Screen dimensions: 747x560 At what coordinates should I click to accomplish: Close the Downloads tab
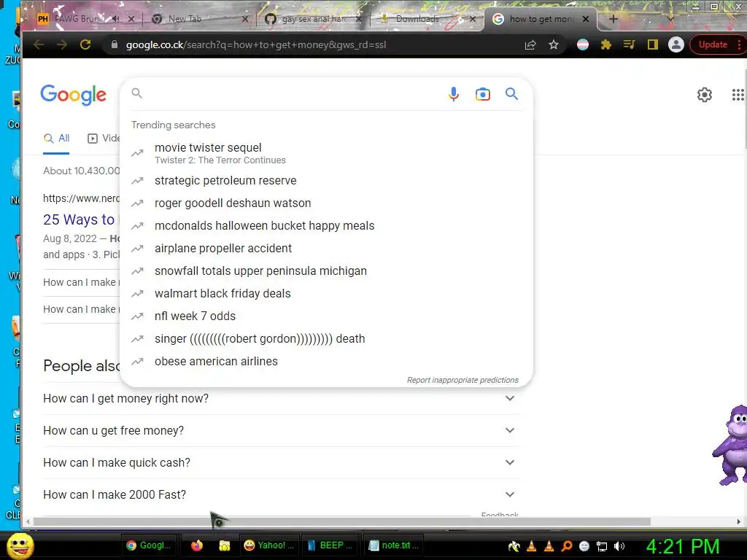point(472,19)
